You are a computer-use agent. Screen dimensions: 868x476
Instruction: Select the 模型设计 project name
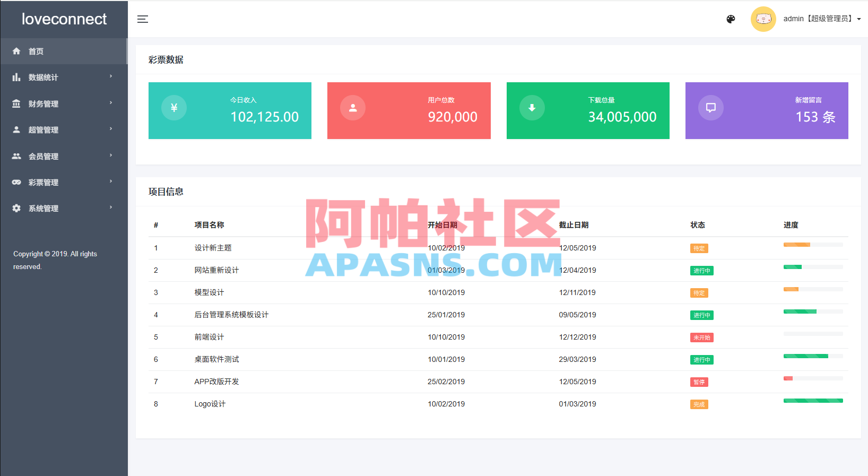tap(209, 292)
